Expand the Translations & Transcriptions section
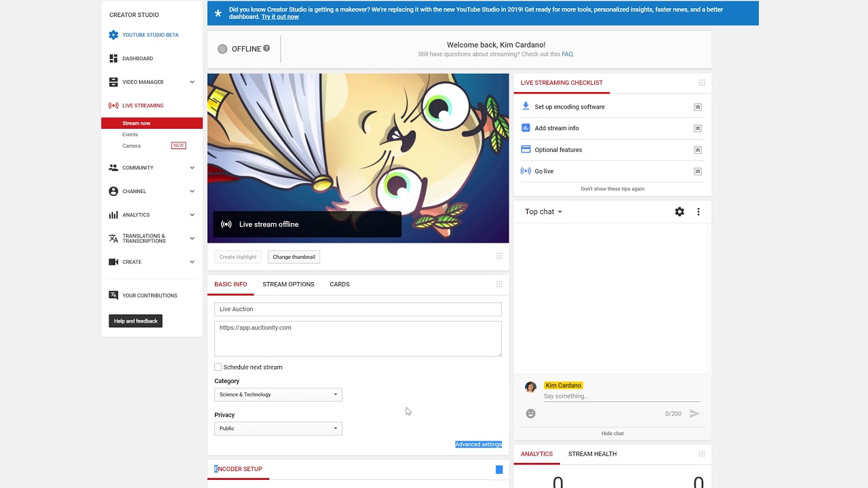The image size is (868, 488). point(192,239)
